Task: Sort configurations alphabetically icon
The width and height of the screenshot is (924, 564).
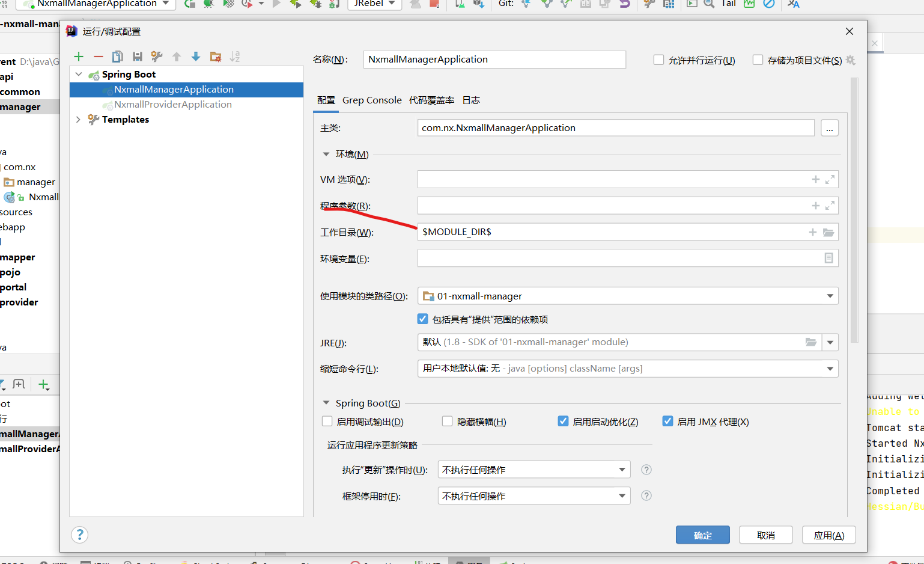Action: (x=235, y=57)
